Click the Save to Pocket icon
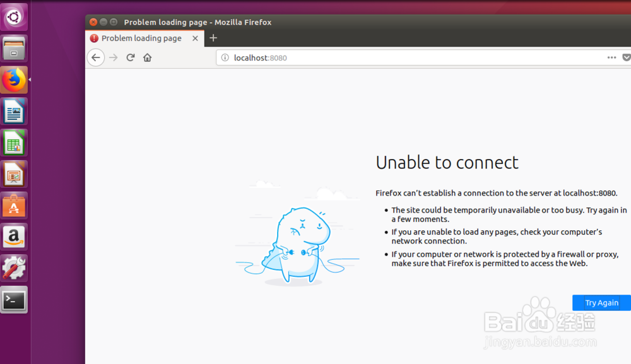This screenshot has width=631, height=364. pyautogui.click(x=626, y=57)
